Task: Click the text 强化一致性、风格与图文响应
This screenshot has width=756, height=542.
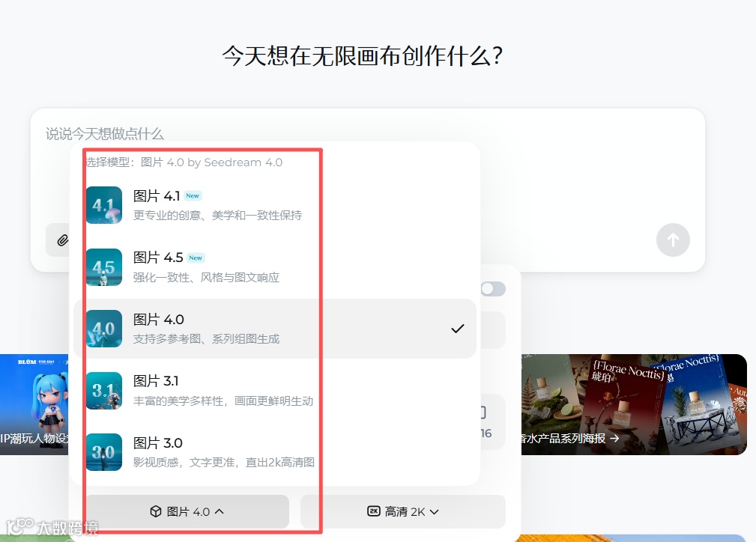Action: pyautogui.click(x=206, y=278)
